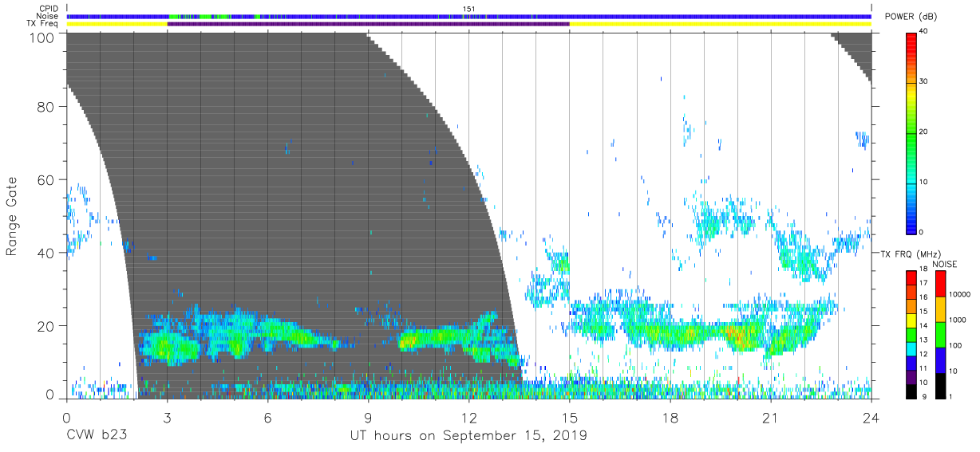
Task: Click the "21" hour tick on x-axis
Action: point(770,416)
